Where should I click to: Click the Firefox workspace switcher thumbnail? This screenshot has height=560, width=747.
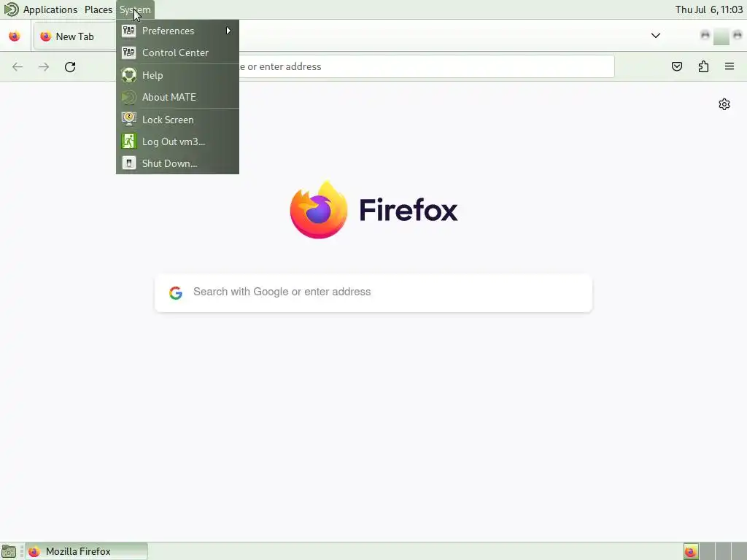pyautogui.click(x=691, y=551)
